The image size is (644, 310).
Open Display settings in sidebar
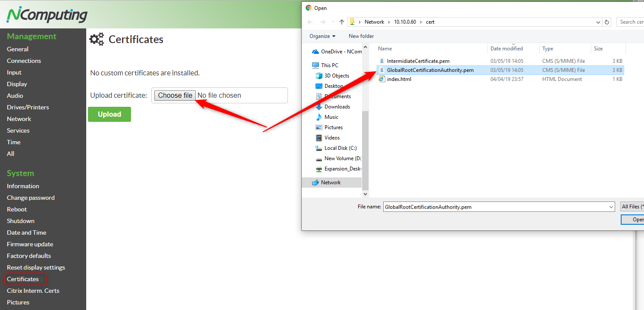(x=17, y=84)
